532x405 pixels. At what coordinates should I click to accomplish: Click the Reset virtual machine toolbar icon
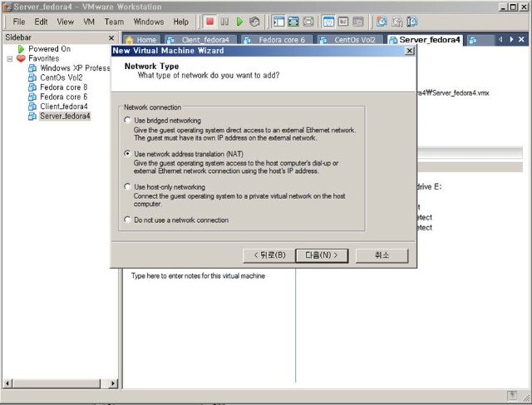254,22
